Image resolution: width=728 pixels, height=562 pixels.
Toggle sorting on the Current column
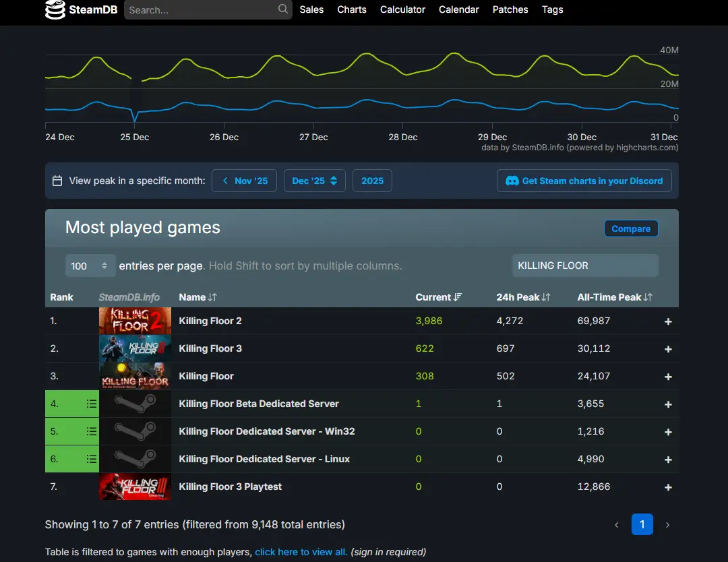coord(439,297)
